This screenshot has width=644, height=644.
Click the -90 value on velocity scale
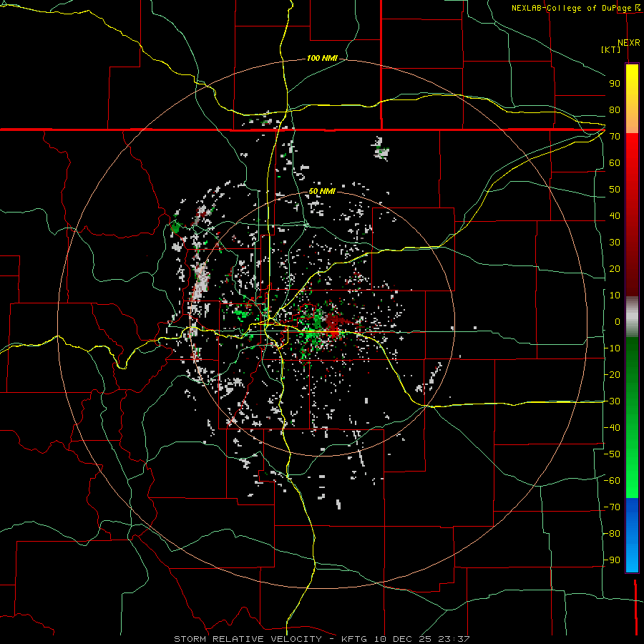[612, 560]
